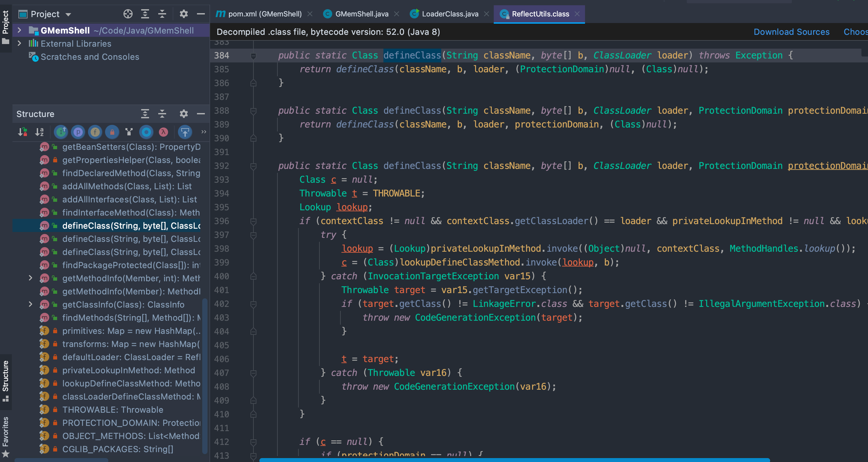Toggle Autoscroll from Source button
The height and width of the screenshot is (462, 868).
point(185,132)
